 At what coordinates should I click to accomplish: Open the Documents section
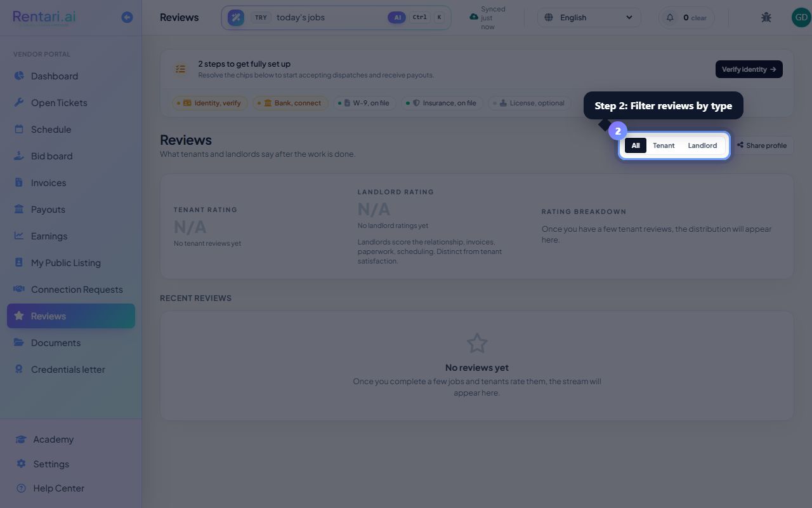pyautogui.click(x=71, y=343)
